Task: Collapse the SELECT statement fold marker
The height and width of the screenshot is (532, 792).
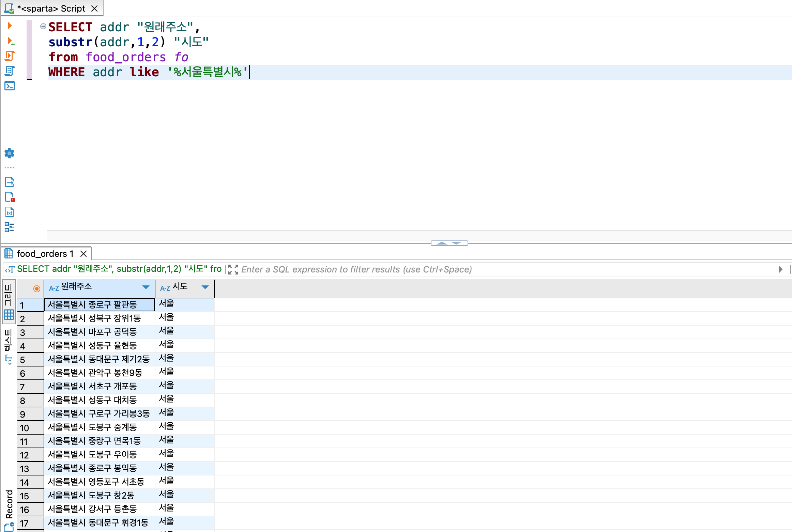Action: pyautogui.click(x=43, y=26)
